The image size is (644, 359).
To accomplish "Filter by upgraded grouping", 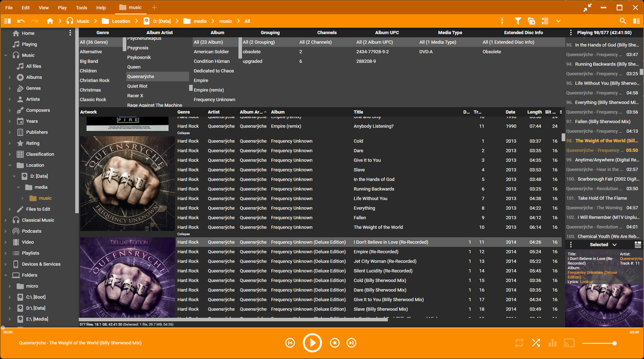I will tap(253, 61).
